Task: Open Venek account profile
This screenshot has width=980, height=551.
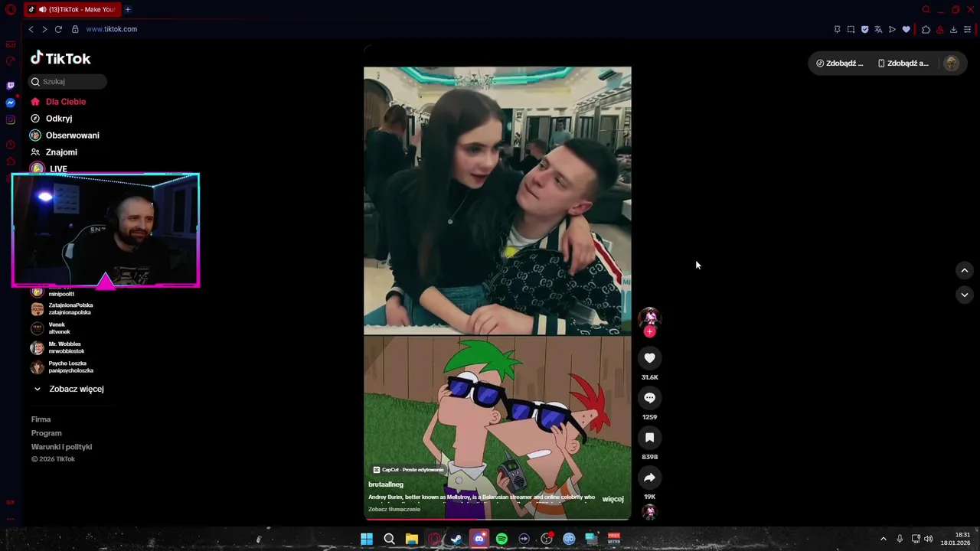Action: [x=50, y=328]
